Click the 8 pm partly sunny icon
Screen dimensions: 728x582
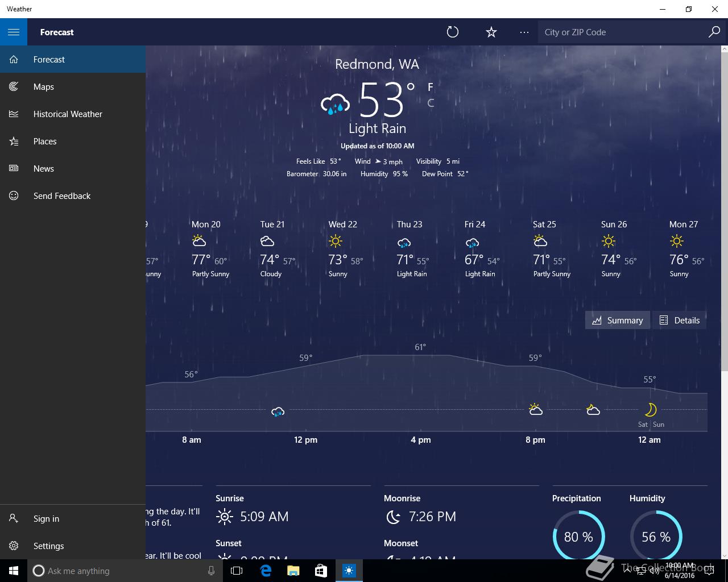coord(535,409)
